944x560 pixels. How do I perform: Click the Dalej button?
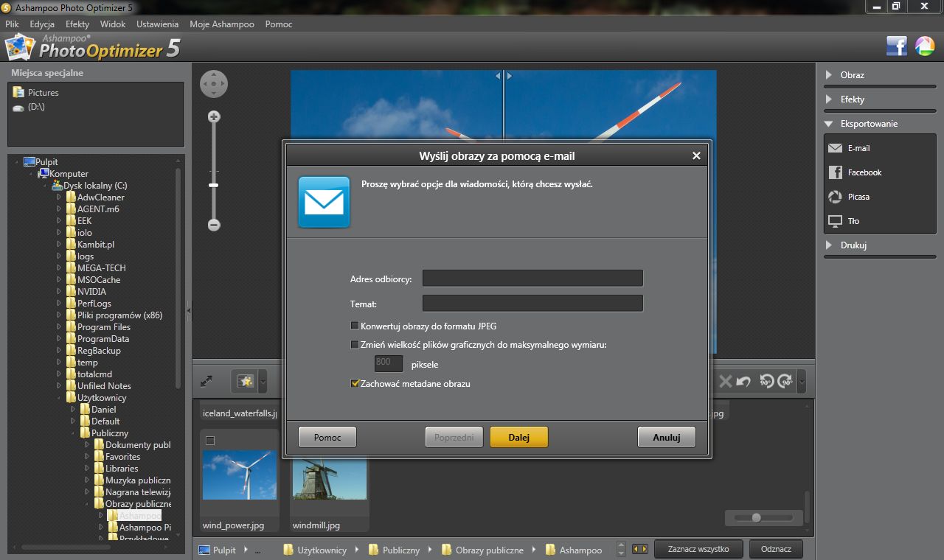pos(519,437)
